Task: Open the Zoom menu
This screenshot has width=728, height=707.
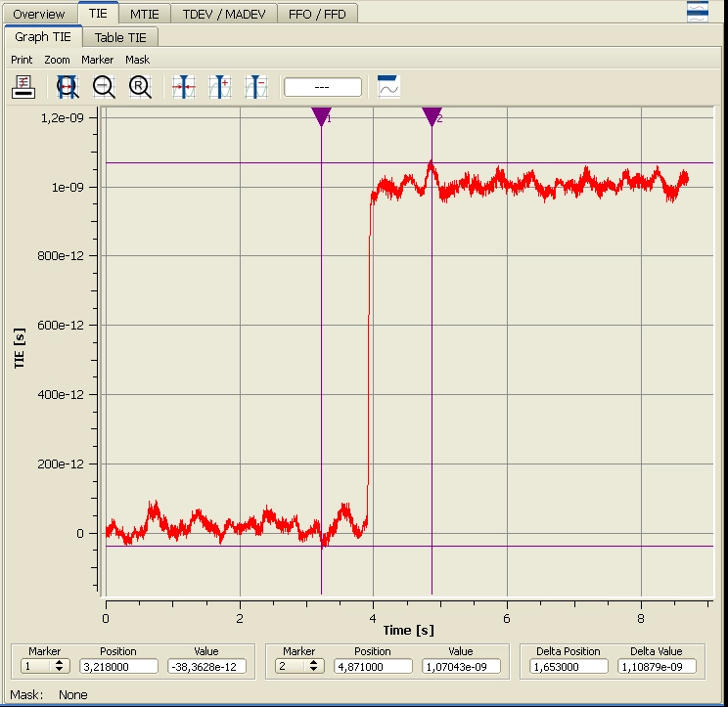Action: point(57,60)
